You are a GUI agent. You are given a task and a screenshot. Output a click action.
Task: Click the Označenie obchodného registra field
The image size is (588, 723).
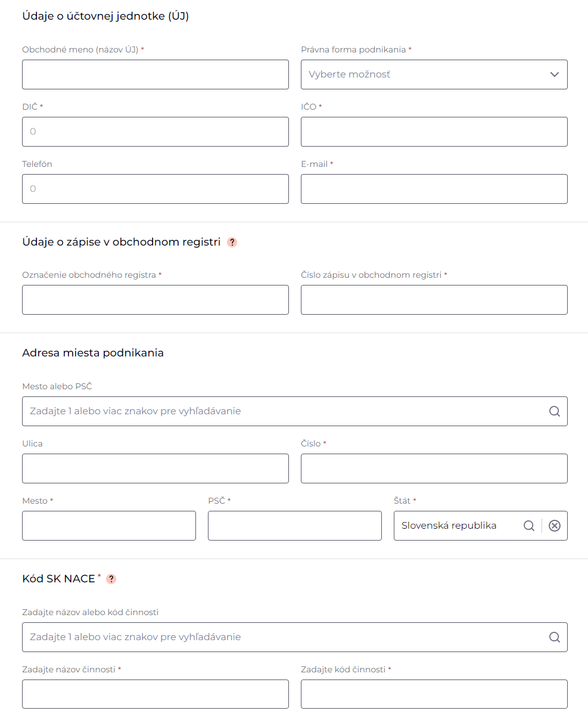[155, 300]
